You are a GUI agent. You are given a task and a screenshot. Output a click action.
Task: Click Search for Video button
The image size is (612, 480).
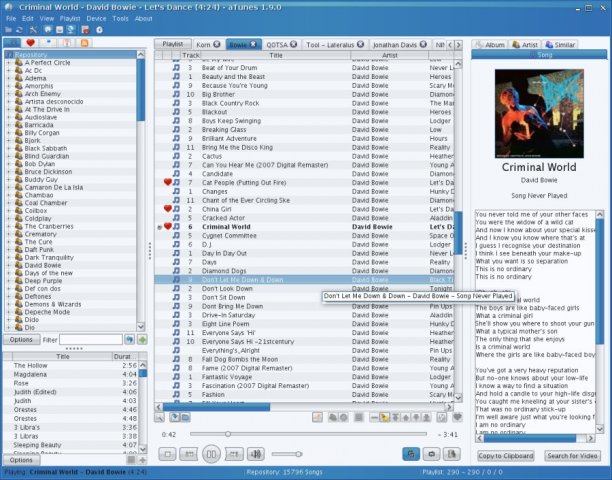[572, 456]
